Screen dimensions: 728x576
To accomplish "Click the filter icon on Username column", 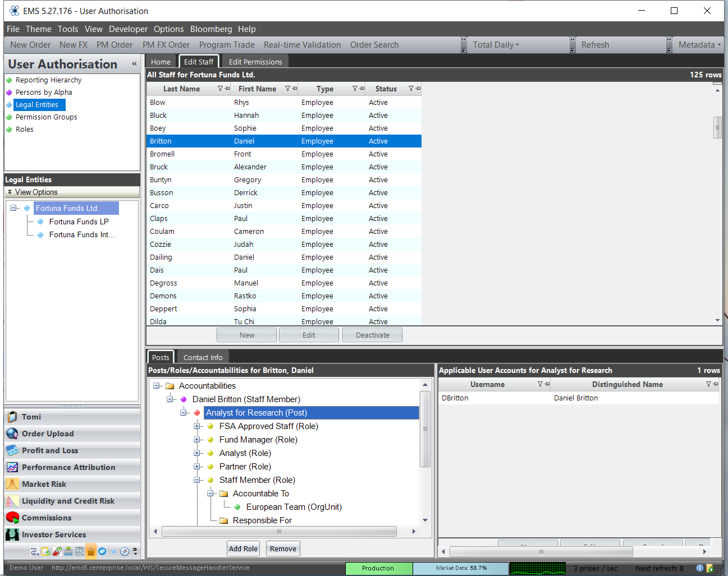I will [540, 384].
